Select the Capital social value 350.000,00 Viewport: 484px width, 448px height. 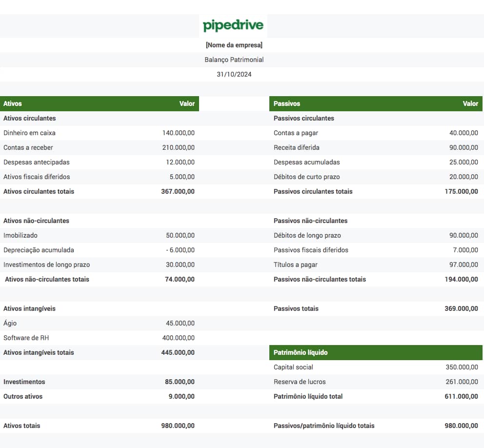(x=462, y=367)
